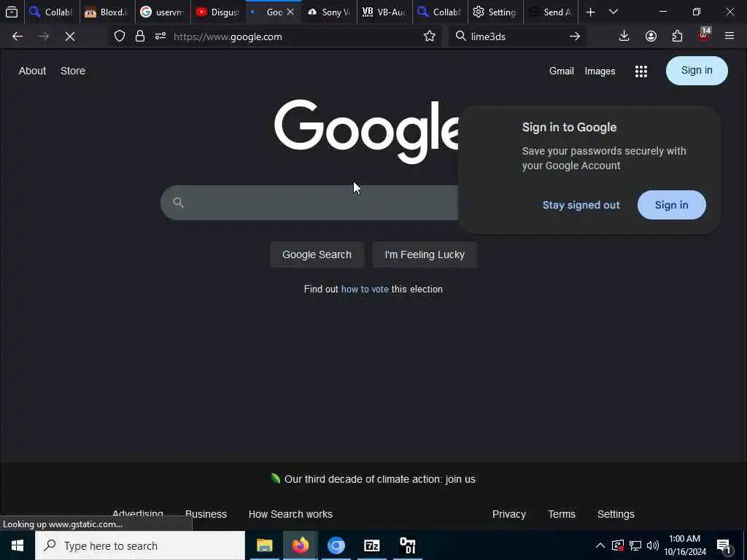
Task: Show hidden system tray icons chevron
Action: [x=600, y=545]
